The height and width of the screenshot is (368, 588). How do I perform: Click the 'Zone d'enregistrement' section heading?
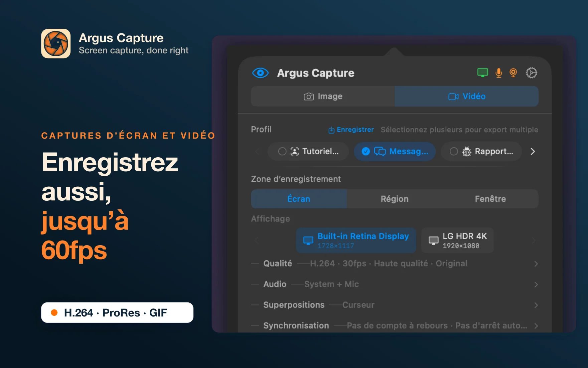tap(296, 179)
